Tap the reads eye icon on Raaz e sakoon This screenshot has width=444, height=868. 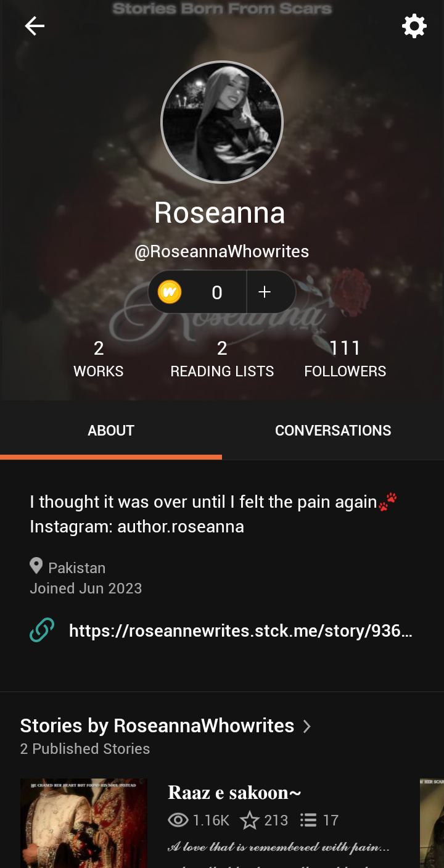click(x=178, y=820)
